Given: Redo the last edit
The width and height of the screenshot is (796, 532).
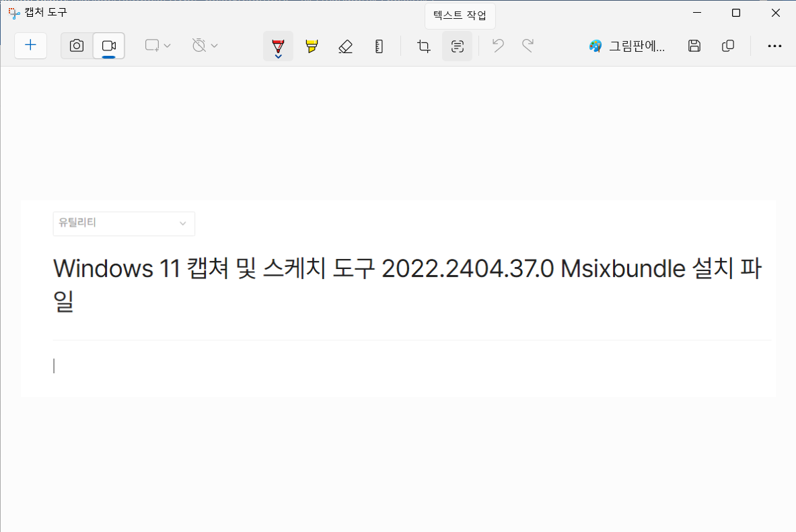Looking at the screenshot, I should pos(528,46).
